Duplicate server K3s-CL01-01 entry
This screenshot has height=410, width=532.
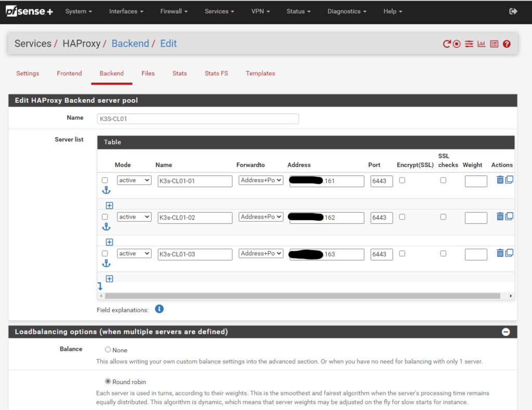pos(509,180)
